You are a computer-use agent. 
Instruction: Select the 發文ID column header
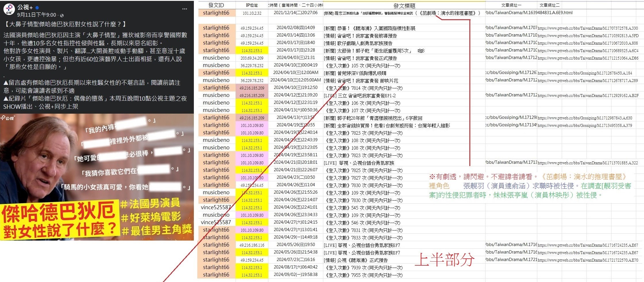point(216,5)
